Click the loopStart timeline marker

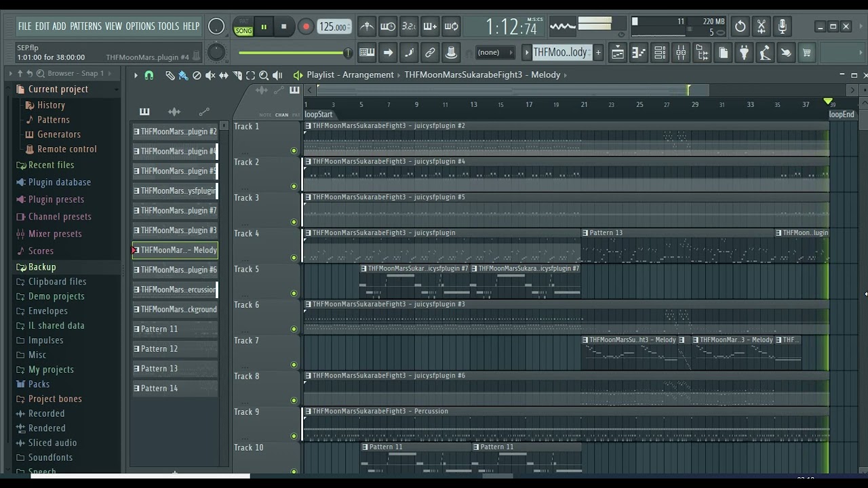click(319, 115)
